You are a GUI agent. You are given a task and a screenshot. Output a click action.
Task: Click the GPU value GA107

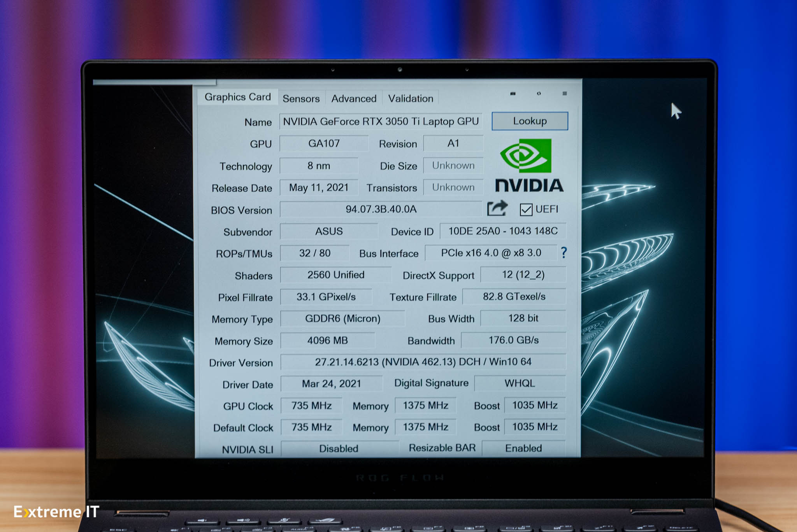[x=324, y=143]
